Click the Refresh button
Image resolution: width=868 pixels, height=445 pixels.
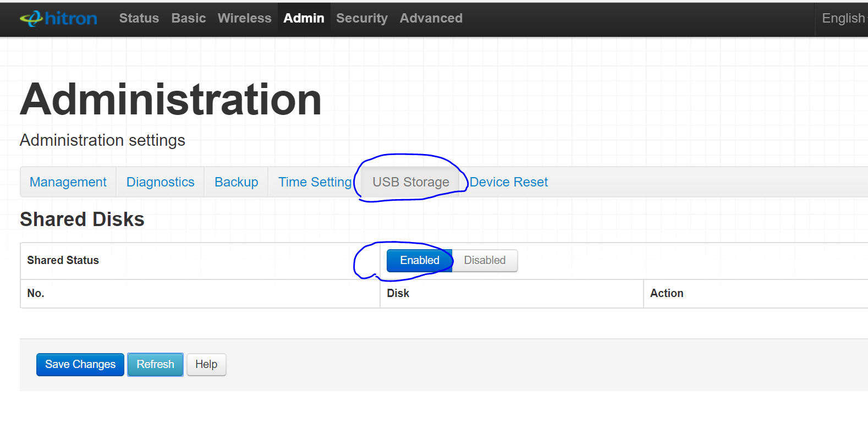coord(155,365)
